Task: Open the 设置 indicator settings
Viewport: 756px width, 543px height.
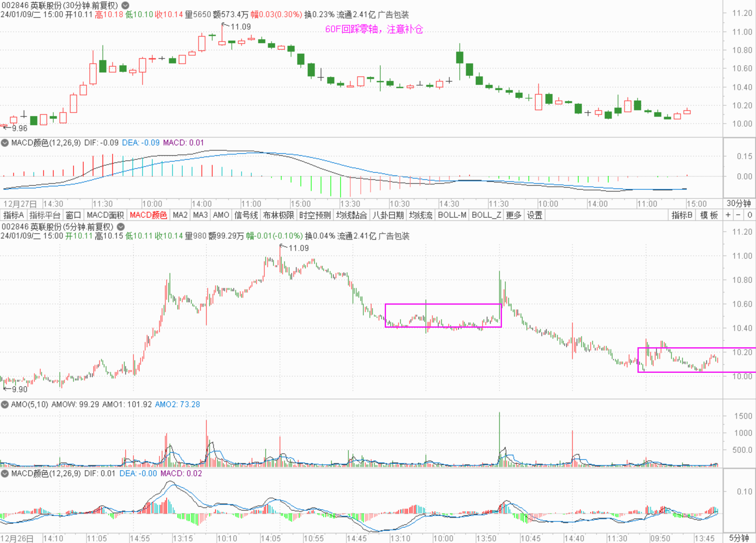Action: tap(535, 215)
